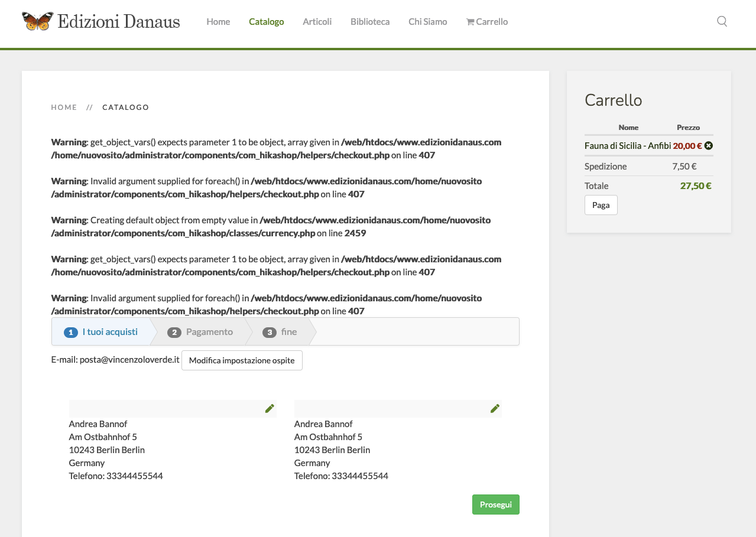This screenshot has height=537, width=756.
Task: Click the butterfly logo icon
Action: pos(37,21)
